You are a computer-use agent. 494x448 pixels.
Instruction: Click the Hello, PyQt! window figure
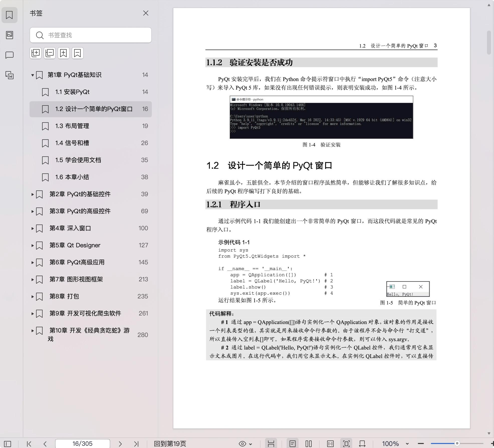[408, 289]
